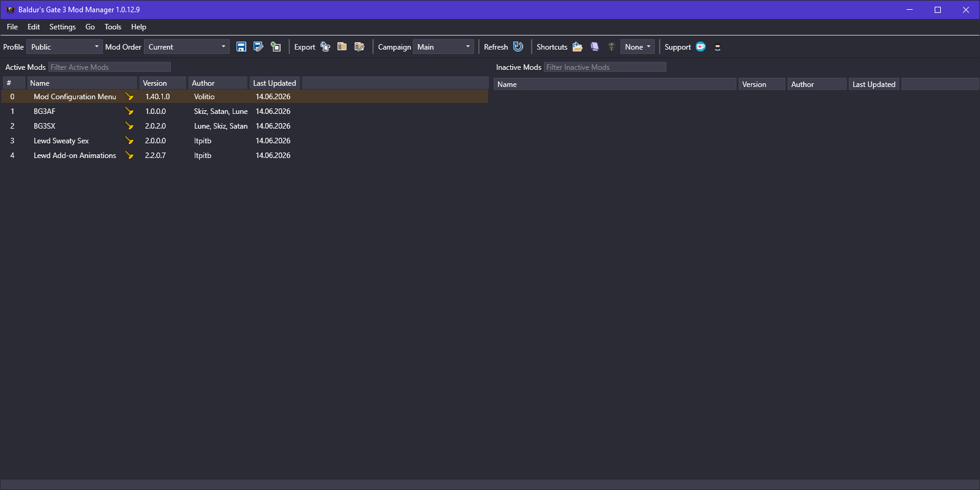Sort active mods by the # column

[x=15, y=83]
